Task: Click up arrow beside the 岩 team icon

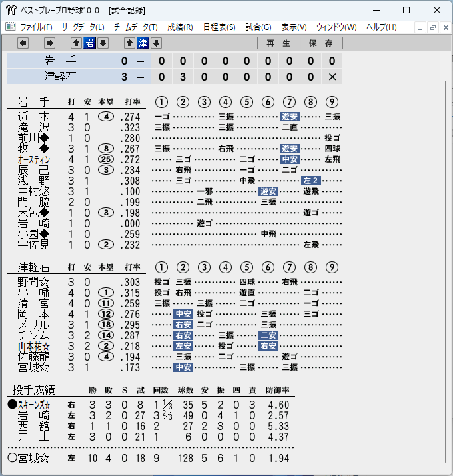Action: (76, 43)
